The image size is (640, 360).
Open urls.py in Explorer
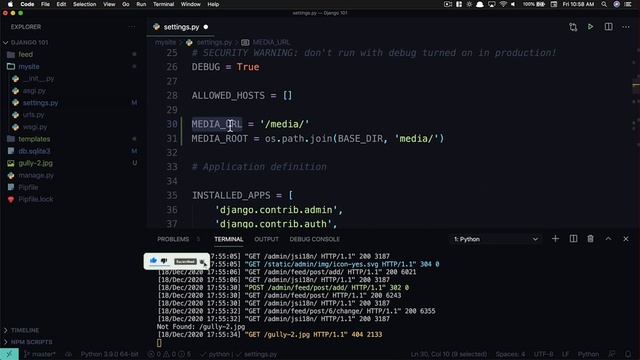tap(33, 115)
